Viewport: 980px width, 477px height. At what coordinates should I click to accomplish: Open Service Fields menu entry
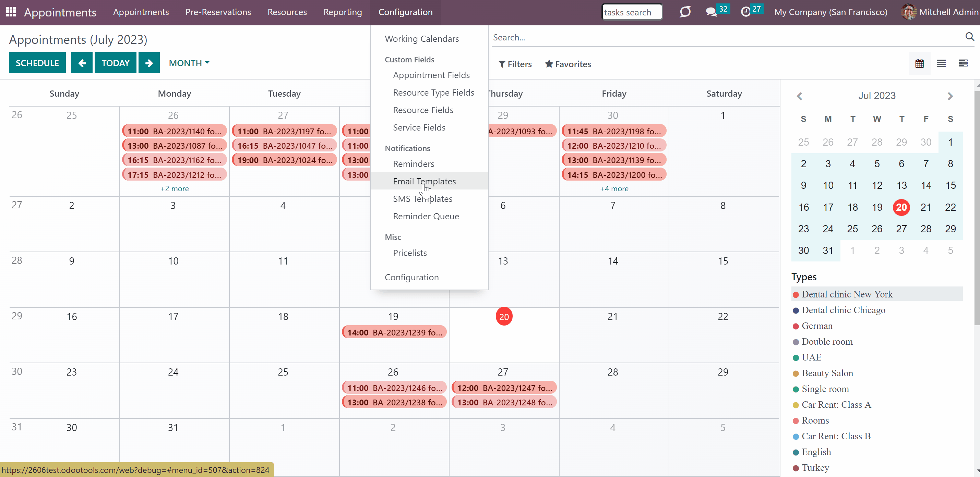pos(429,128)
